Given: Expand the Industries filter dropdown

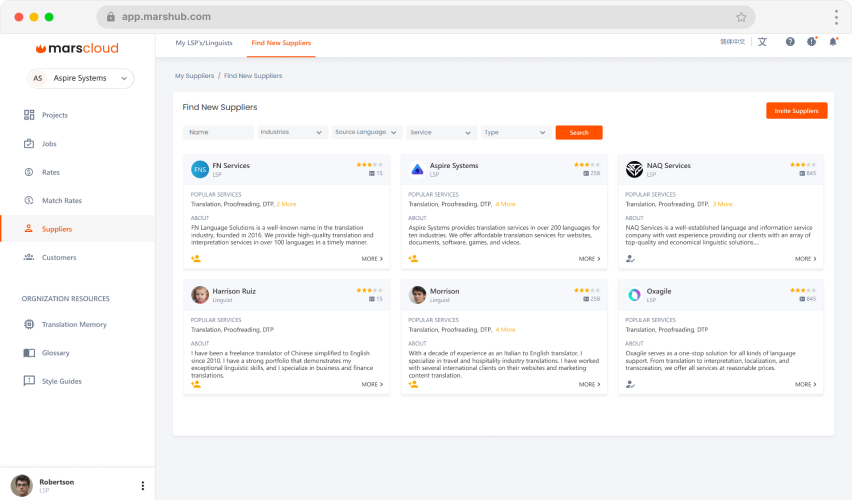Looking at the screenshot, I should point(292,132).
